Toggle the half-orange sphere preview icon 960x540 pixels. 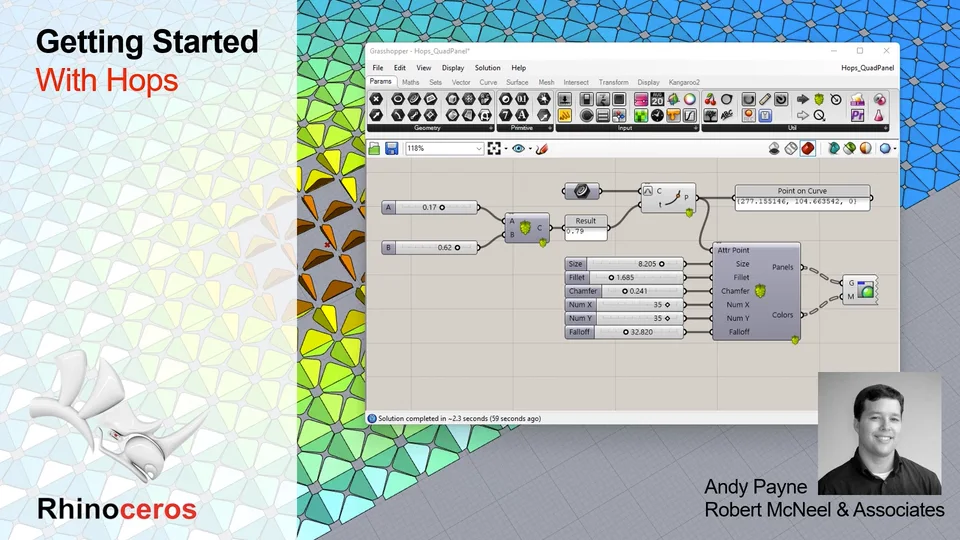pyautogui.click(x=866, y=149)
